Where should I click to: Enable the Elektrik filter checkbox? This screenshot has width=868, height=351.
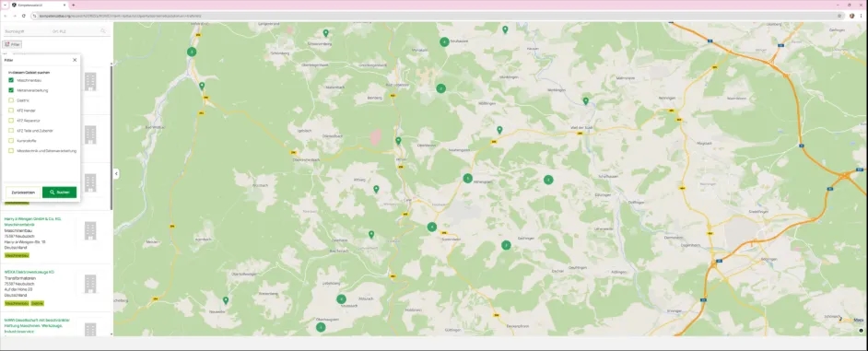point(11,100)
